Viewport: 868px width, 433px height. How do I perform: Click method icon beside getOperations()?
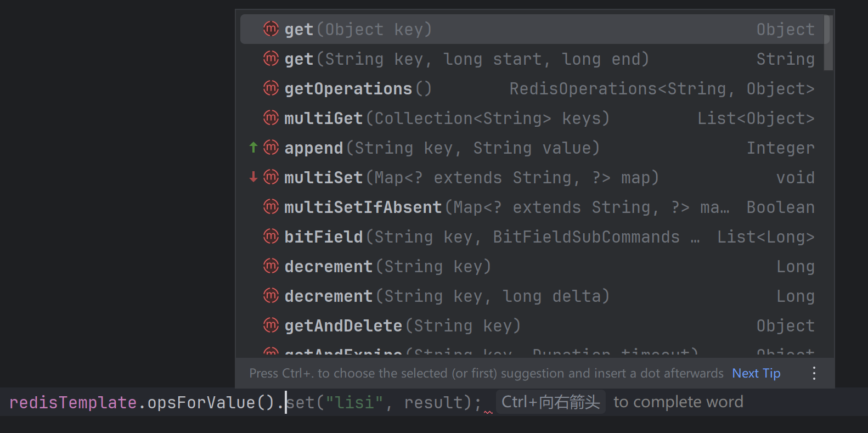[271, 88]
